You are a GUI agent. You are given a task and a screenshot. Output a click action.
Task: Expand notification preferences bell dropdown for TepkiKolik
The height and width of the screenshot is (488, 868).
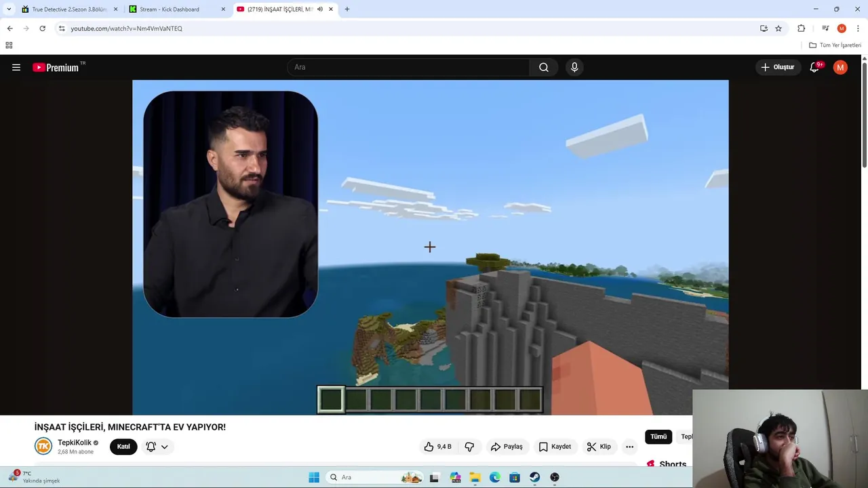tap(157, 447)
